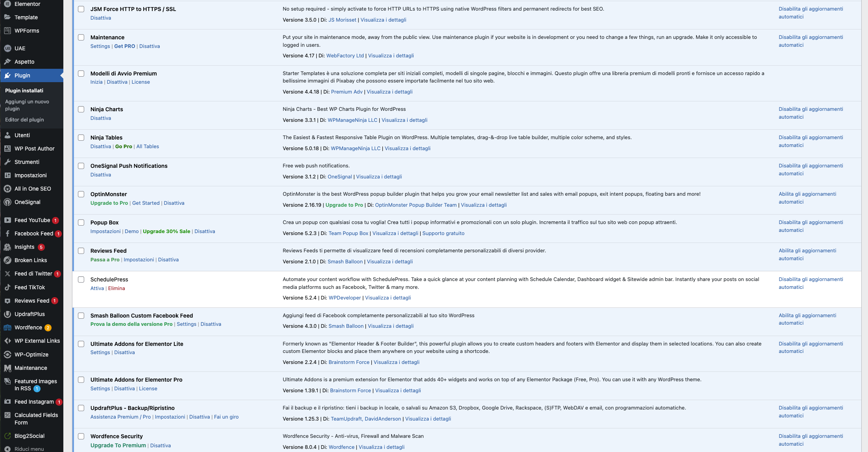The width and height of the screenshot is (868, 452).
Task: Open Inizia link for Modelli di Avvio
Action: (x=96, y=82)
